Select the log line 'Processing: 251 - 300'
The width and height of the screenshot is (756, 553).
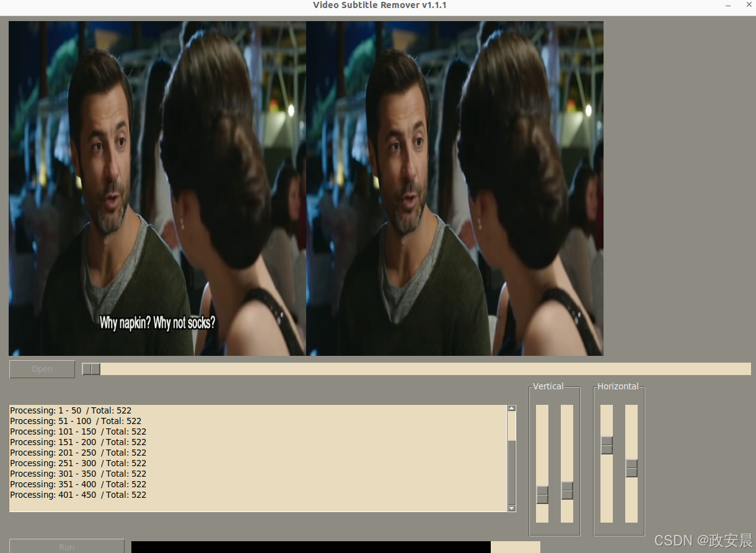click(78, 463)
